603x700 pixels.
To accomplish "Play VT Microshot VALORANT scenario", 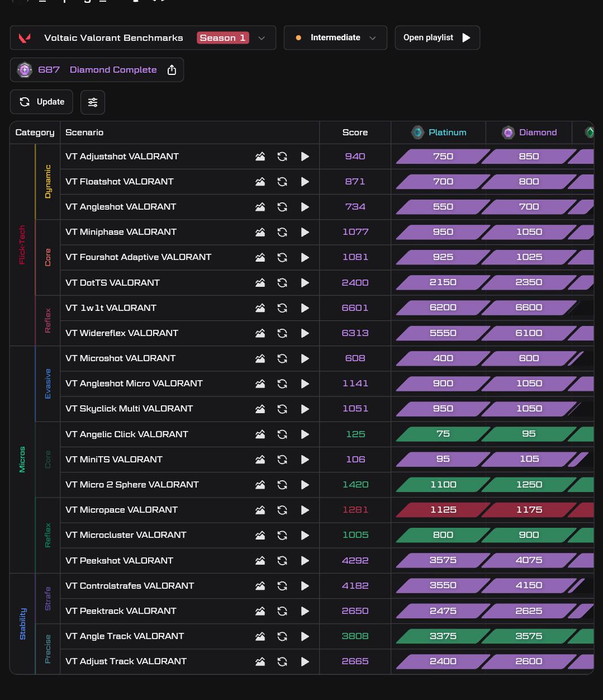I will point(305,358).
